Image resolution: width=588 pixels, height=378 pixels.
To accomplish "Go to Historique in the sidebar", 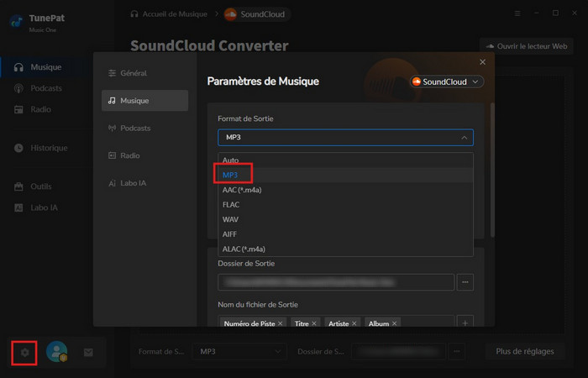I will click(49, 148).
